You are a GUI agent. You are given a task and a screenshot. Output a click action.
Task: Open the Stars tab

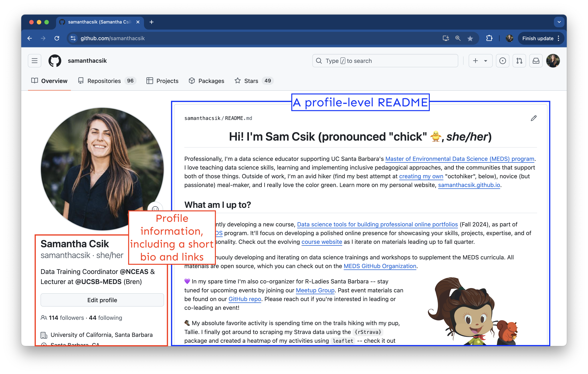click(251, 81)
